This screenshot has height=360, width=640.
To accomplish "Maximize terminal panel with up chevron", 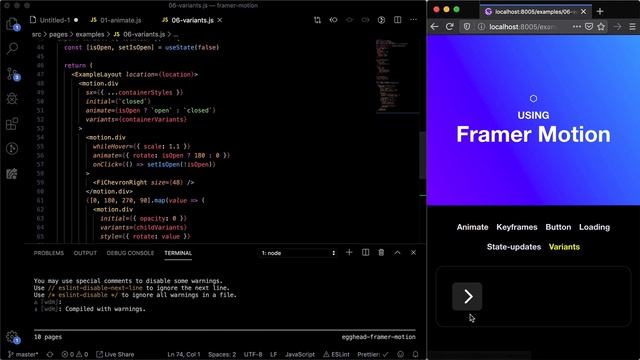I will click(x=397, y=253).
